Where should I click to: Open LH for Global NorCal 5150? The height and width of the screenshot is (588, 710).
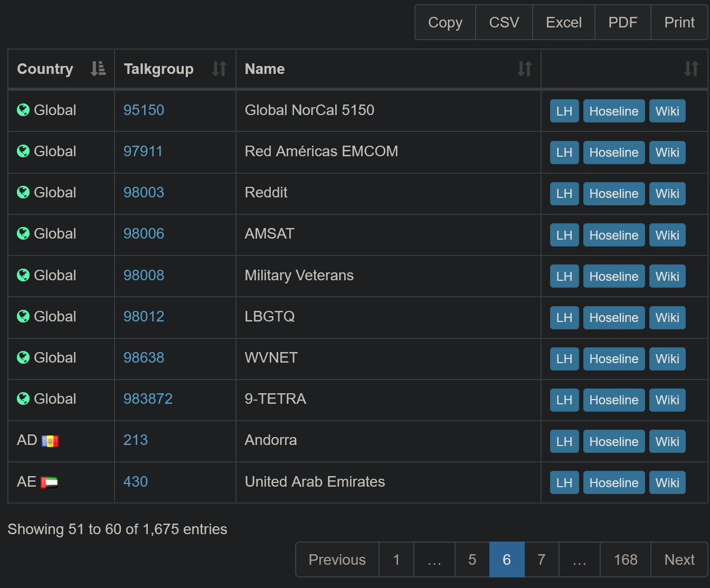click(x=564, y=111)
